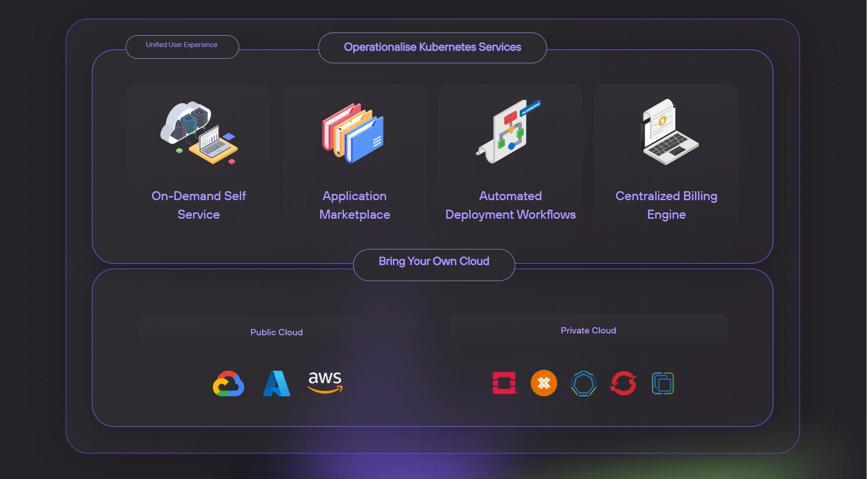Select the Red Hat OpenShift logo
The width and height of the screenshot is (868, 479).
(x=623, y=383)
